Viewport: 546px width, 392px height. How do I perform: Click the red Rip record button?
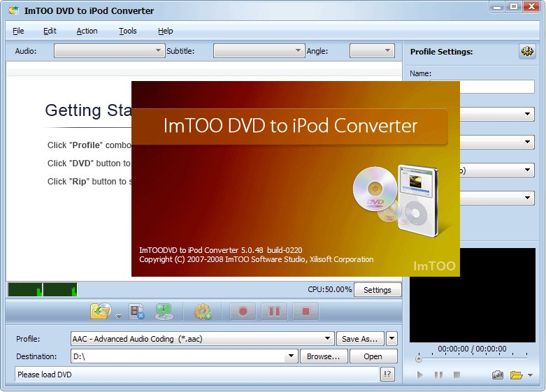click(x=243, y=311)
